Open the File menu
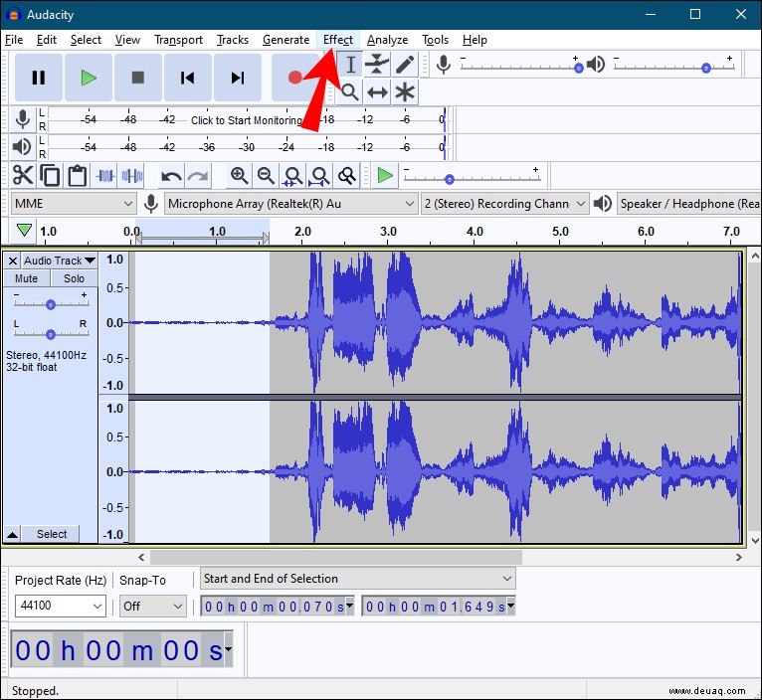 click(x=14, y=40)
